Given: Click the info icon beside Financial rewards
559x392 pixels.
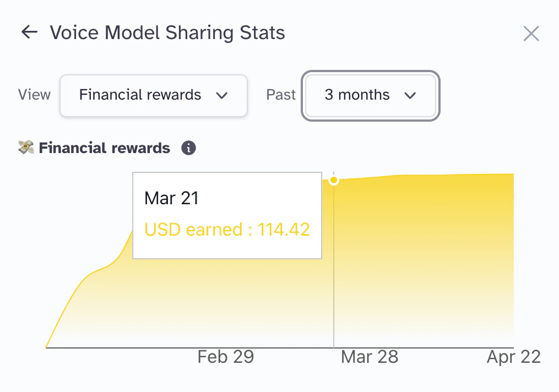Looking at the screenshot, I should 189,148.
